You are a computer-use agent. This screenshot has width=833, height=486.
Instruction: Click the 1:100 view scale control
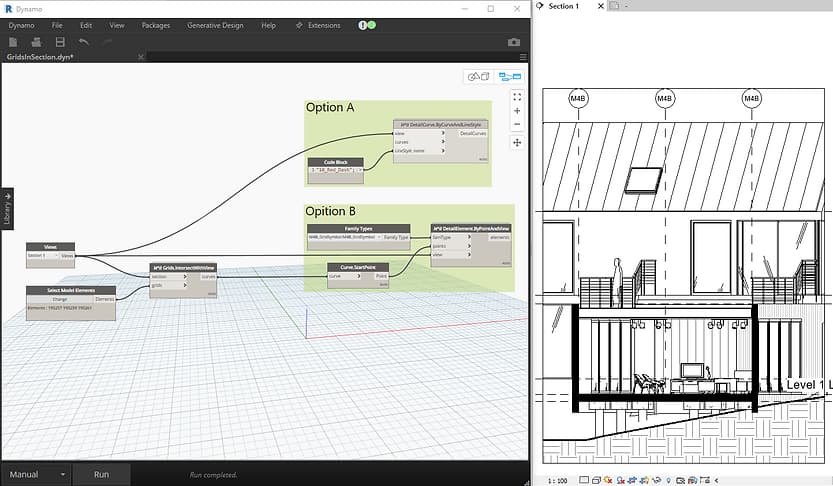click(x=557, y=481)
